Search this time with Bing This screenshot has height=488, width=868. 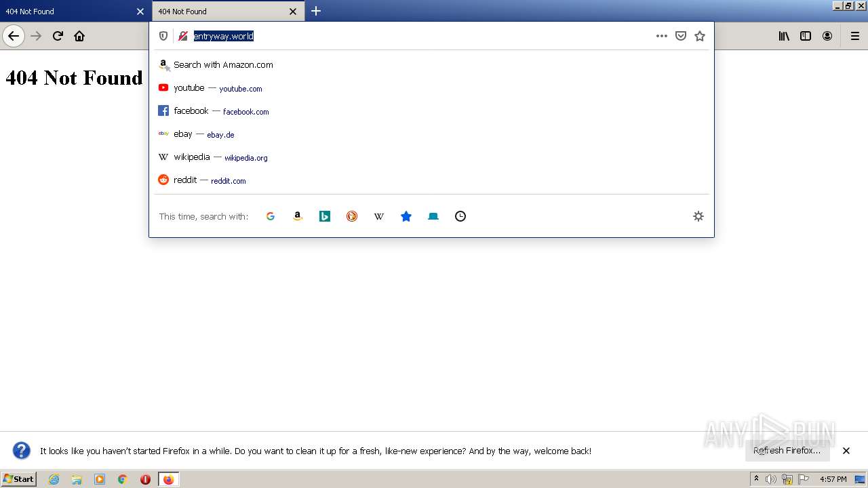pos(325,216)
